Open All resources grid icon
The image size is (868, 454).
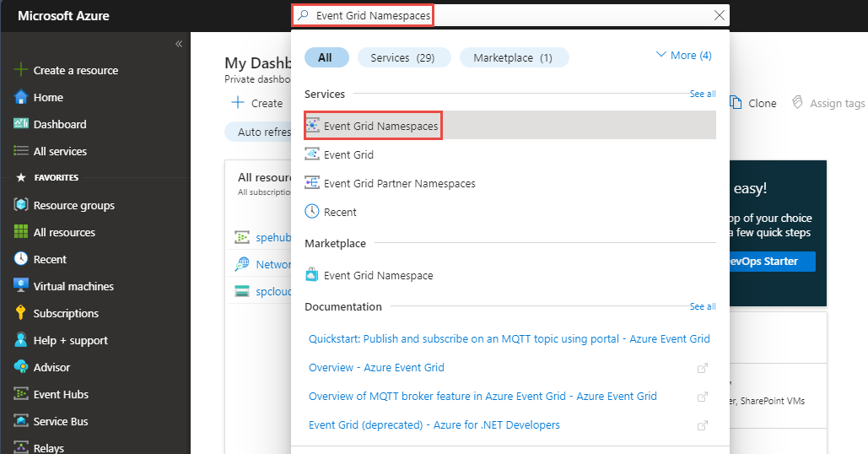tap(21, 231)
